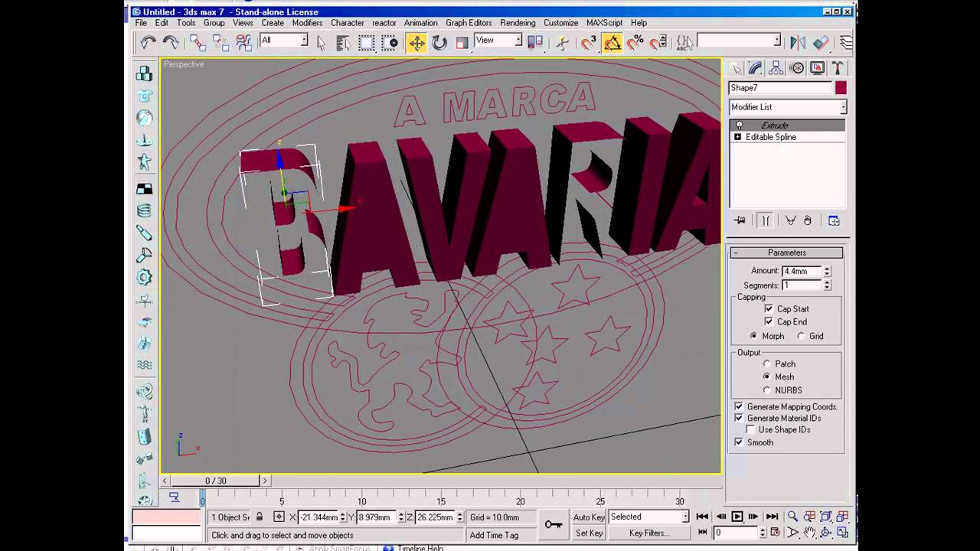Expand Editable Spline stack entry

(738, 137)
